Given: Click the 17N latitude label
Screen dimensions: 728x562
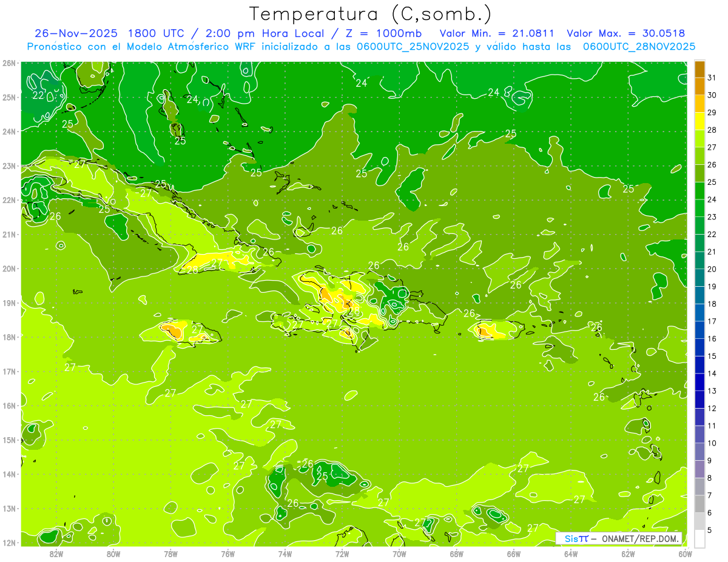Looking at the screenshot, I should tap(9, 371).
